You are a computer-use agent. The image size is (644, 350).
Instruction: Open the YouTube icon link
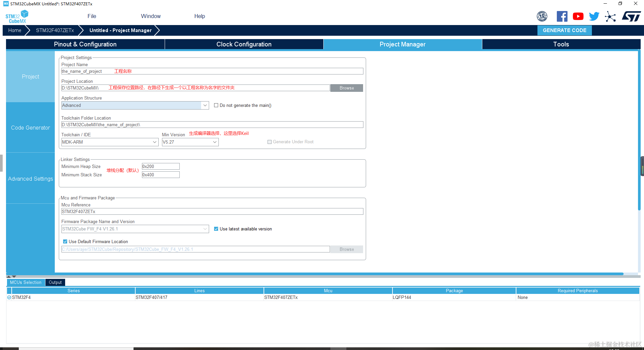click(578, 16)
